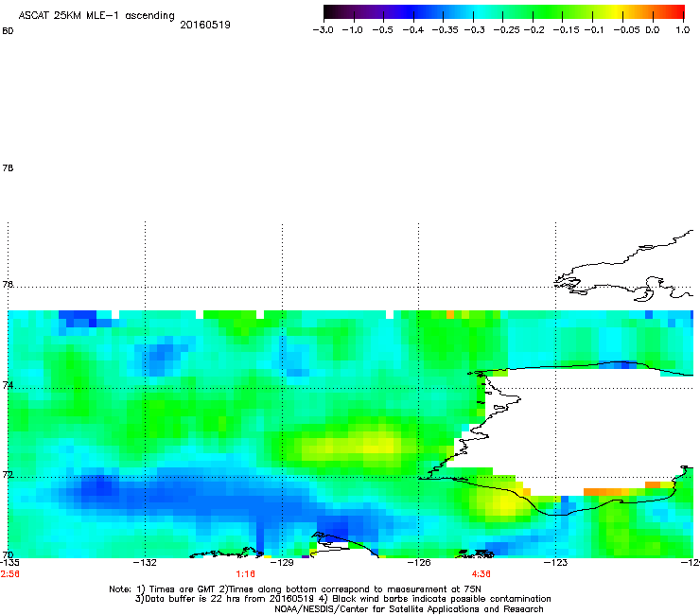Click the "-135" longitude axis label

click(9, 562)
